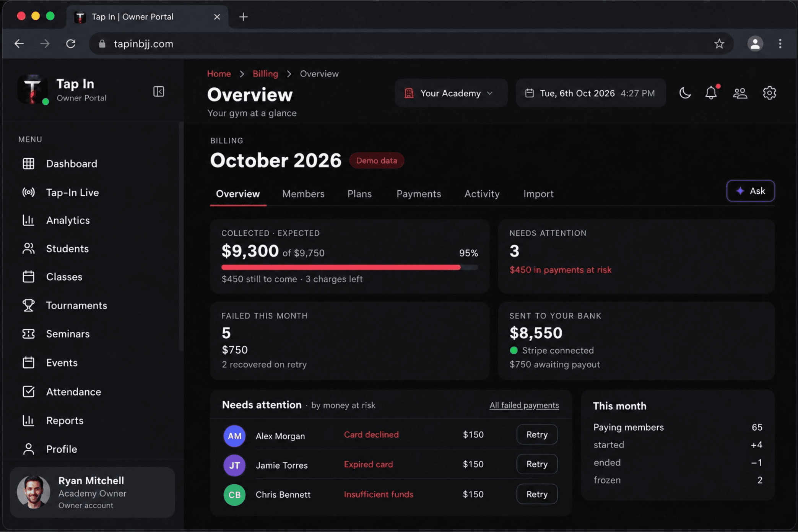Click the Attendance checkbox icon
Image resolution: width=798 pixels, height=532 pixels.
28,391
